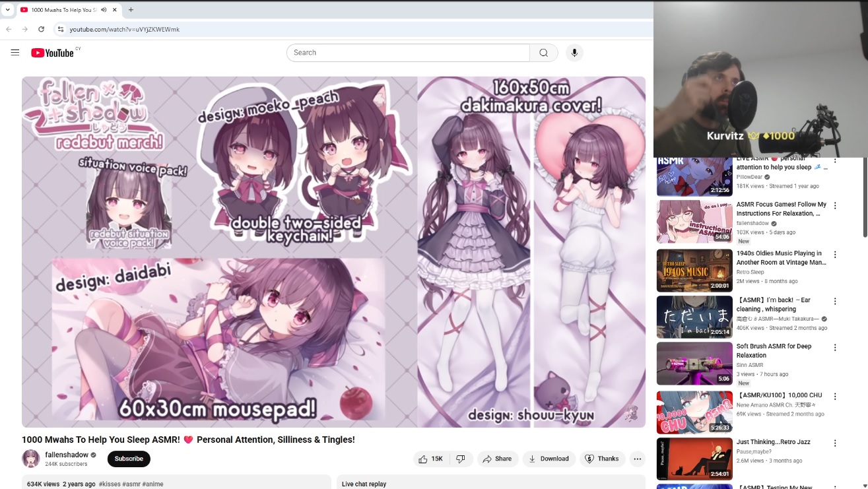Open the Soft Brush 5:06 thumbnail
868x489 pixels.
(694, 364)
